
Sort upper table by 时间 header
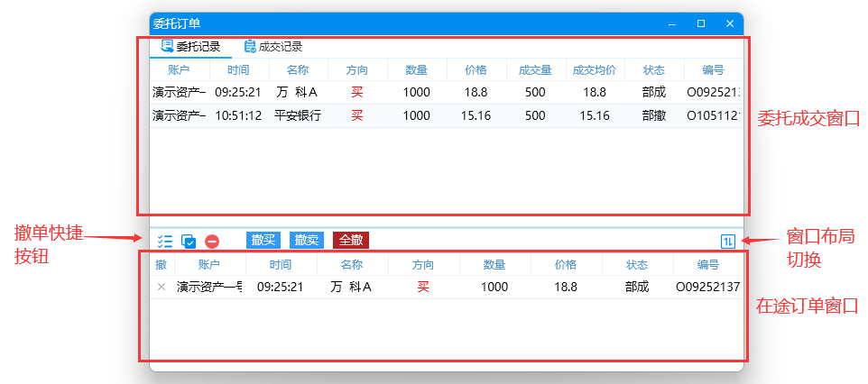[238, 70]
